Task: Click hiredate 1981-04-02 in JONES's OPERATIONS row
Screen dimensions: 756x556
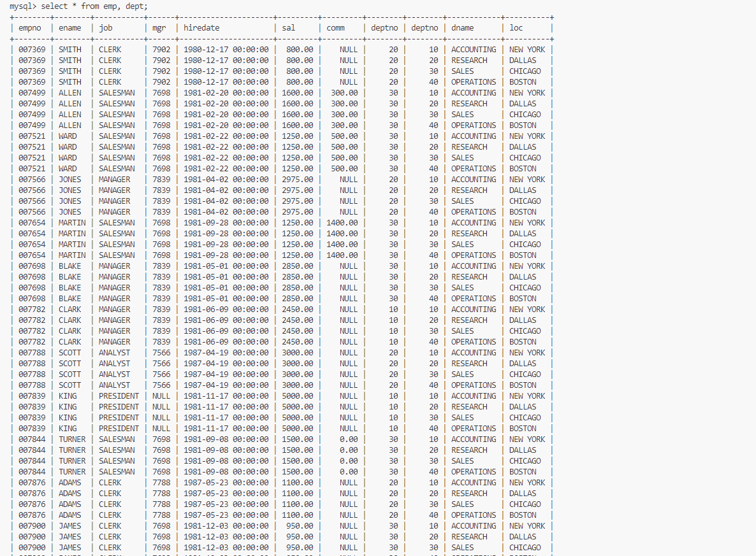Action: 226,212
